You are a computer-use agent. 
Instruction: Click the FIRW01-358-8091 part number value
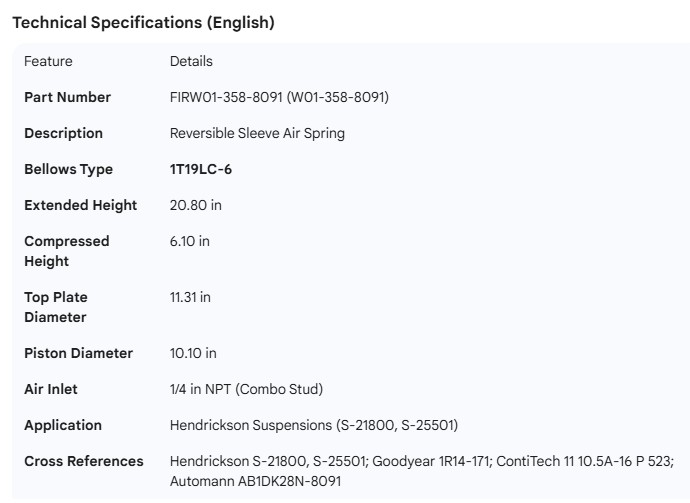pos(279,97)
